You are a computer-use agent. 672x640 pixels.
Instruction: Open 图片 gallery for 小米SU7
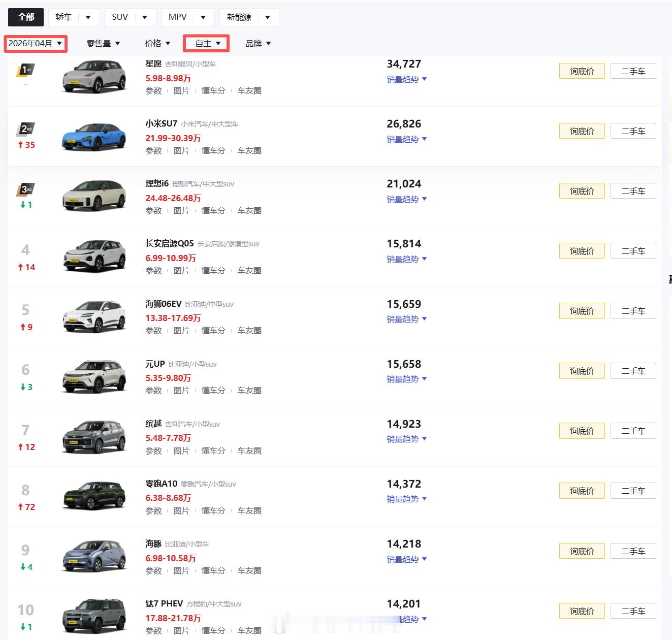point(181,151)
